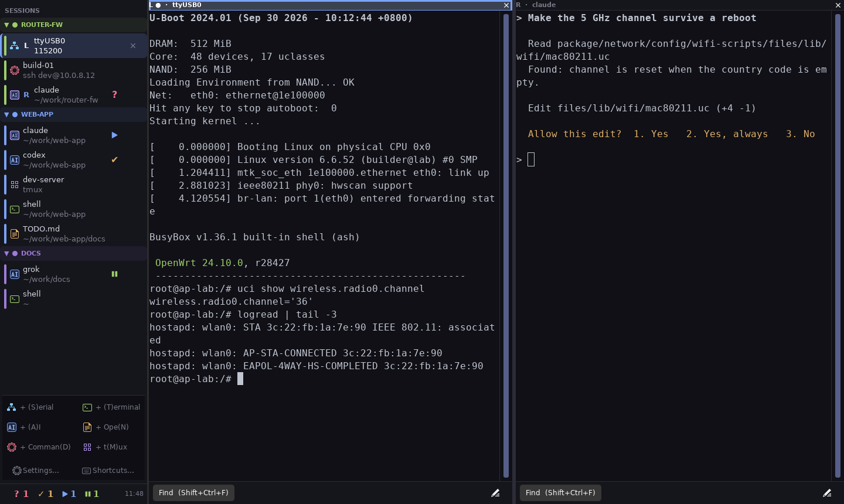Image resolution: width=844 pixels, height=504 pixels.
Task: Close the ttyUSB0 pane
Action: (506, 5)
